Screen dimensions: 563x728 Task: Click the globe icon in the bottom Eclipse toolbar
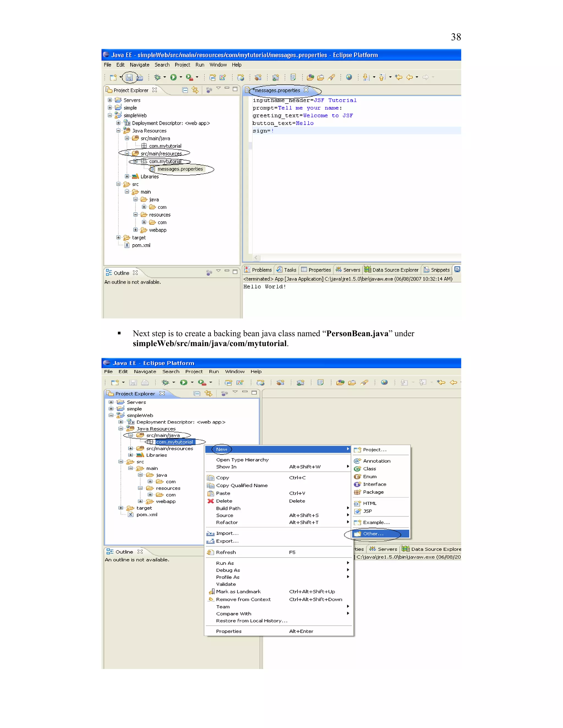click(x=384, y=383)
